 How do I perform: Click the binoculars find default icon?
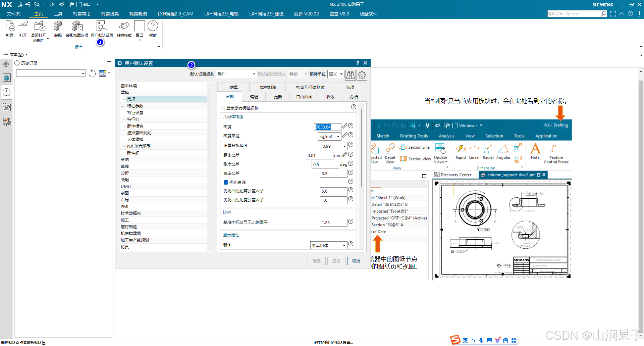[x=351, y=75]
